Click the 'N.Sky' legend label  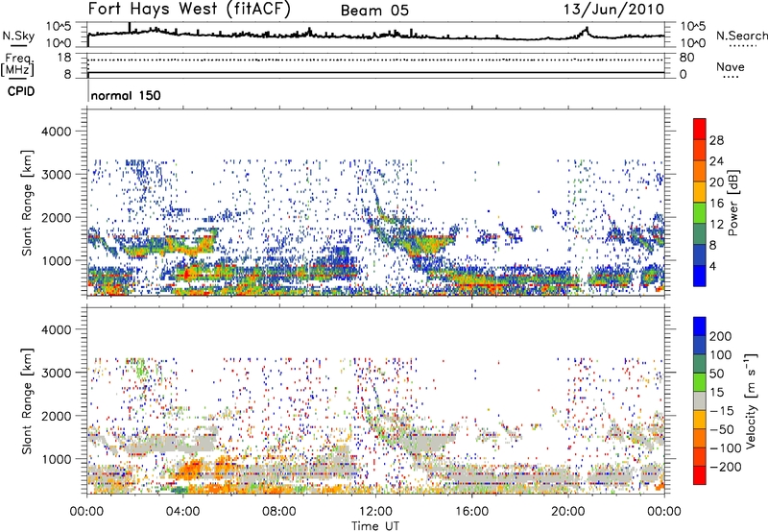[18, 36]
